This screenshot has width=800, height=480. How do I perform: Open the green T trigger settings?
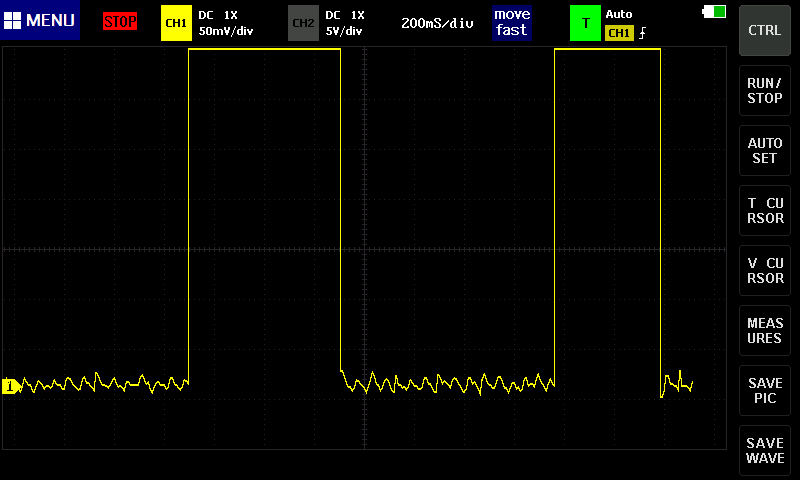tap(585, 23)
